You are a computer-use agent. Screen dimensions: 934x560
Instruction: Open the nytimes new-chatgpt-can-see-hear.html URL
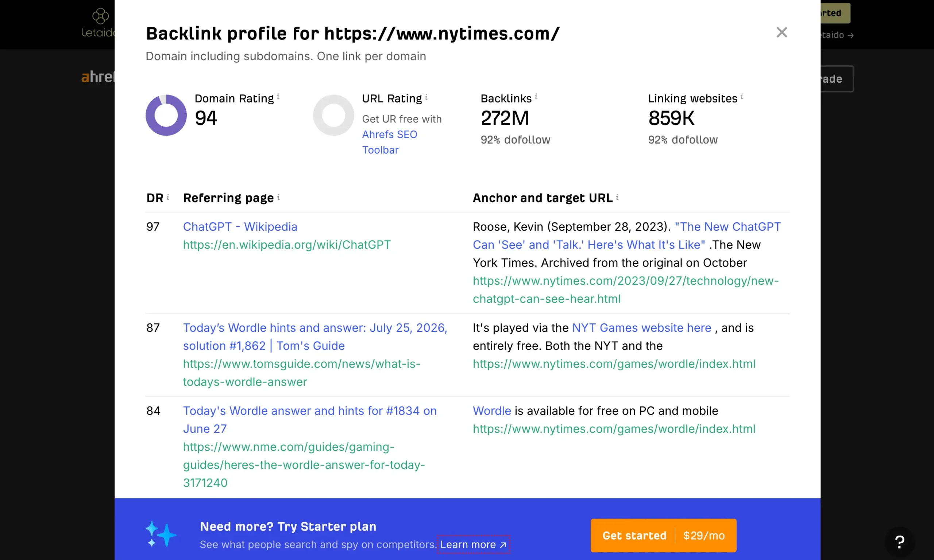click(x=626, y=289)
